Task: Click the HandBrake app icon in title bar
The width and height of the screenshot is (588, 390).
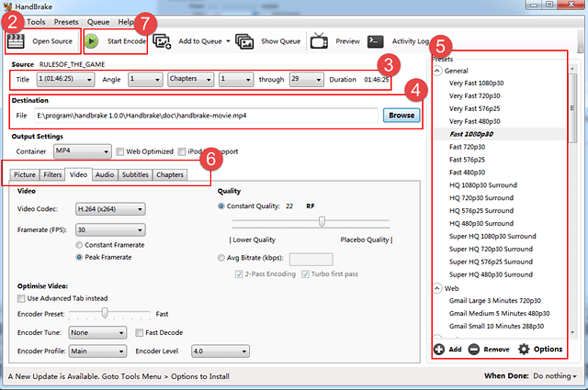Action: coord(7,6)
